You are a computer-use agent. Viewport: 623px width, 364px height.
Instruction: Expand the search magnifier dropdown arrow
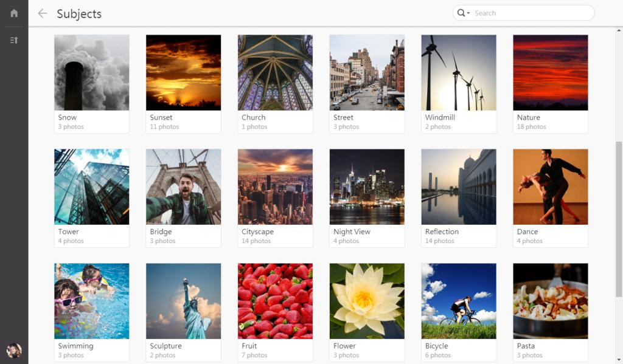[x=468, y=13]
